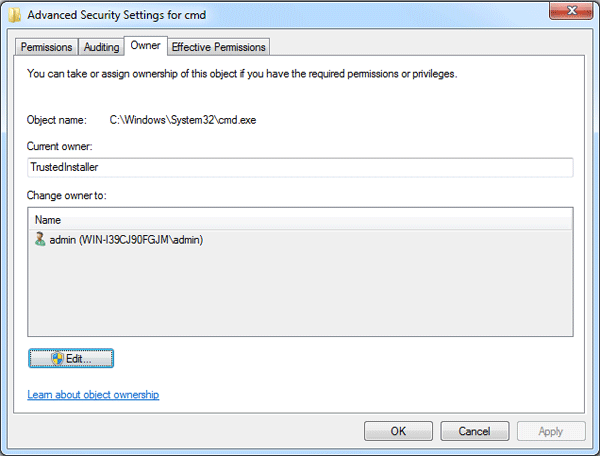Click the admin user account icon
The height and width of the screenshot is (456, 600).
[x=39, y=239]
